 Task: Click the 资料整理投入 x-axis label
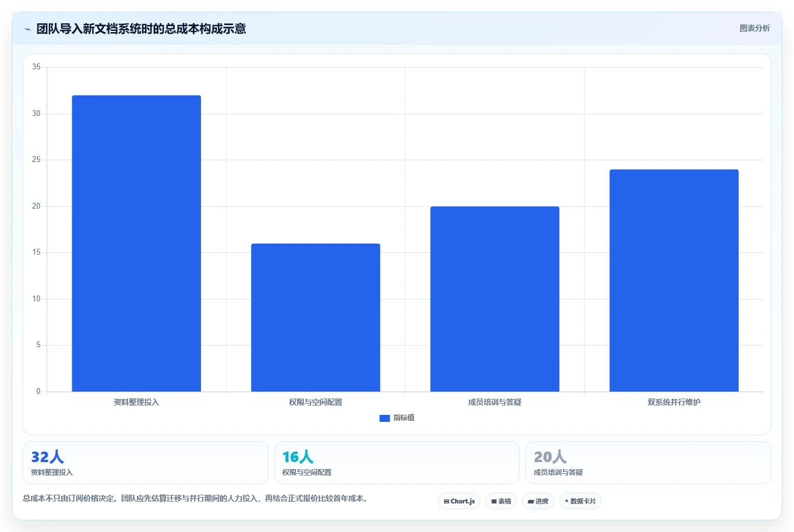point(136,402)
